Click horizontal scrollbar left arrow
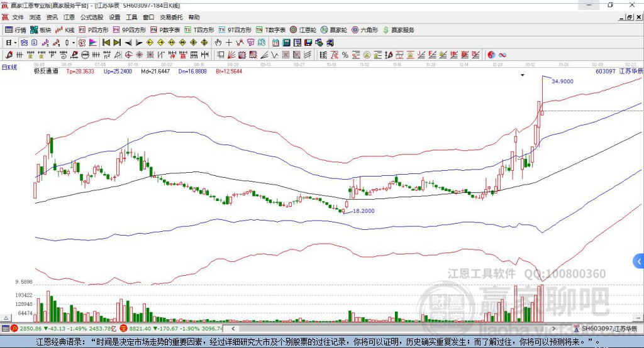The width and height of the screenshot is (644, 348). pyautogui.click(x=233, y=329)
